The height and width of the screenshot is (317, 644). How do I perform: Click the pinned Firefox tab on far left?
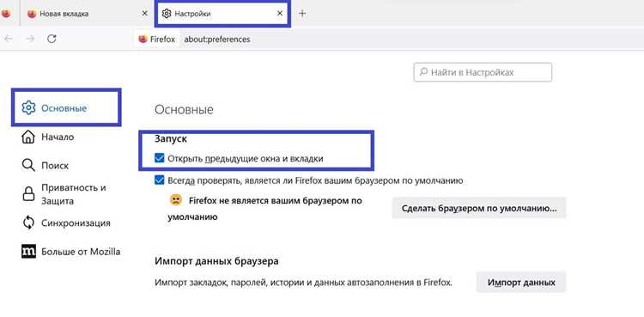coord(6,14)
